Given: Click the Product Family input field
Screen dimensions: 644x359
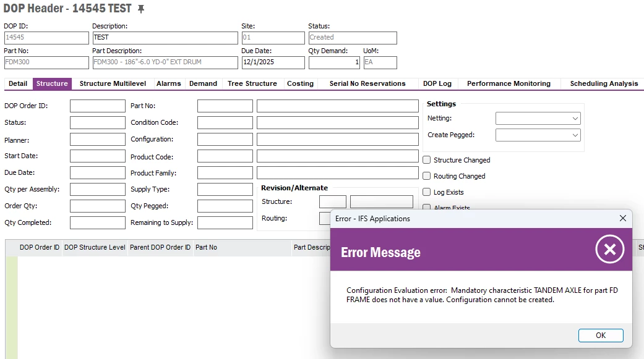Looking at the screenshot, I should coord(225,173).
